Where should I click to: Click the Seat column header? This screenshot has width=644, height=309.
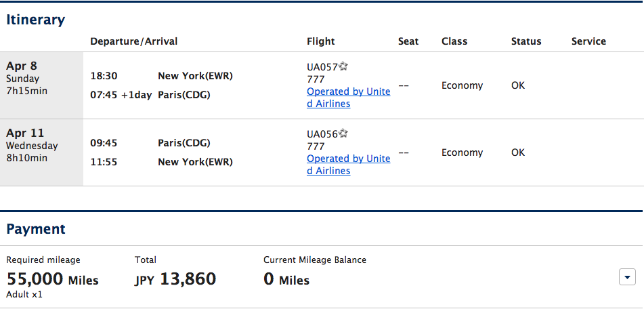(408, 41)
